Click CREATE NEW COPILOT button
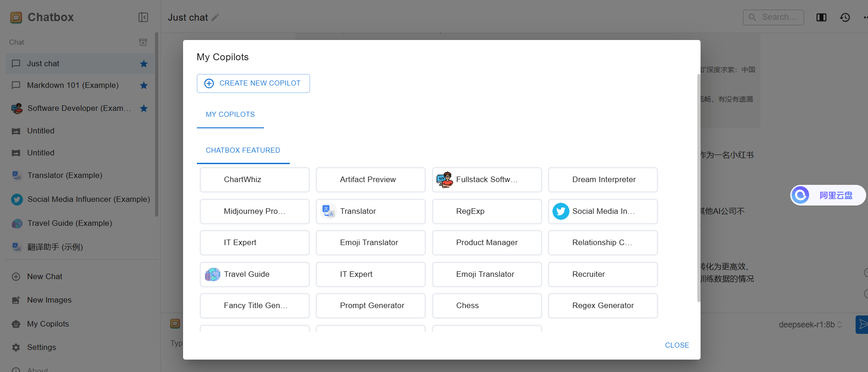 point(253,83)
